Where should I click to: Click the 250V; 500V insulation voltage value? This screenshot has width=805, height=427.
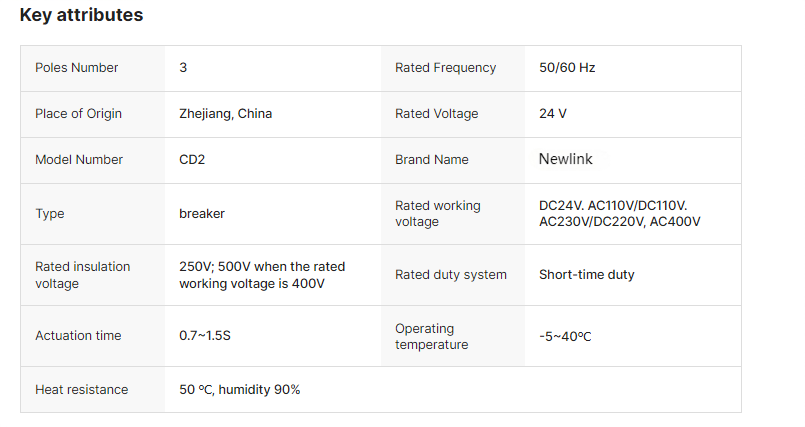(261, 275)
